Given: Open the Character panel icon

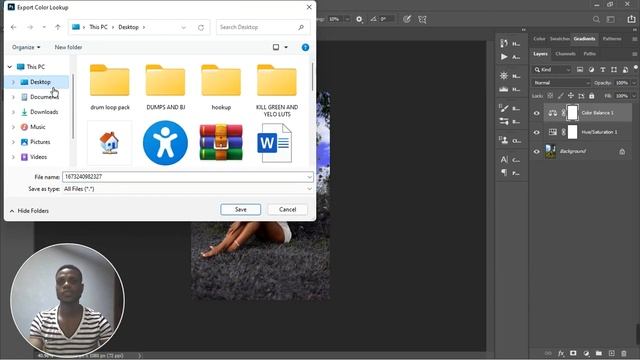Looking at the screenshot, I should click(504, 160).
